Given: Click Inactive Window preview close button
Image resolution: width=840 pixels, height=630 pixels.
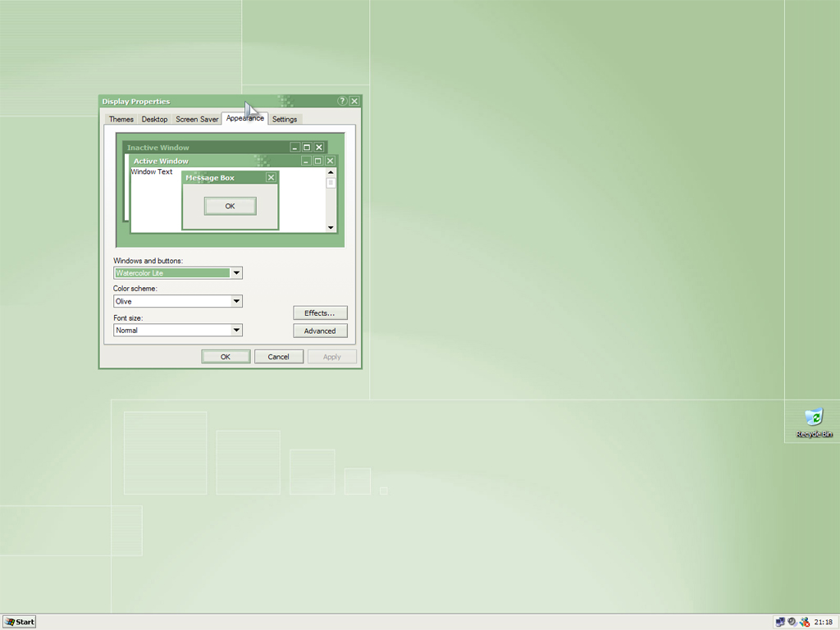Looking at the screenshot, I should click(319, 148).
